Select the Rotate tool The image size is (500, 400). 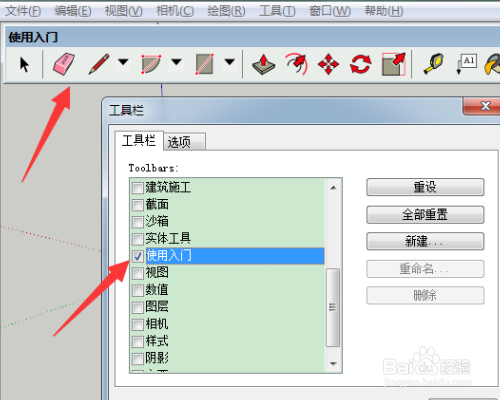361,64
